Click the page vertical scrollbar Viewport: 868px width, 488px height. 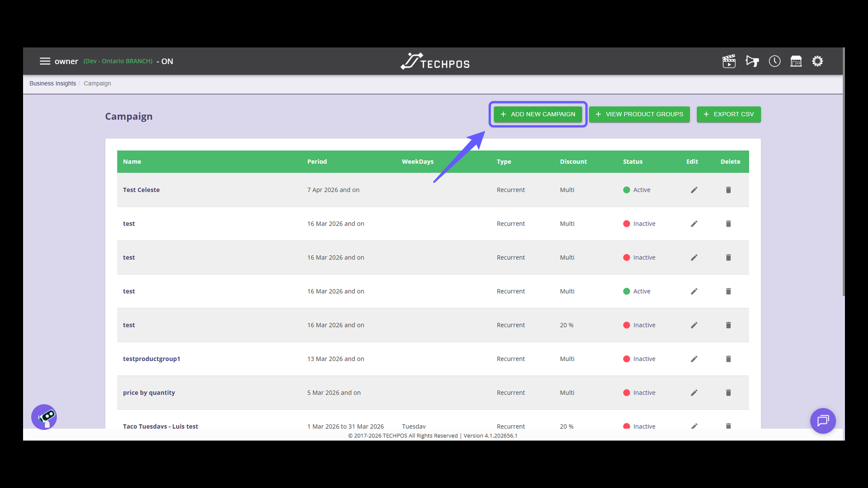tap(844, 172)
